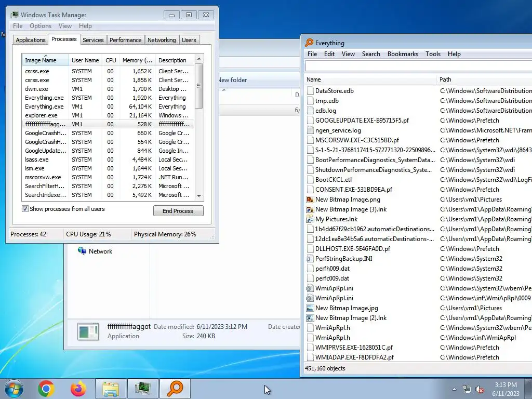Click process list scrollbar thumb

tap(199, 86)
